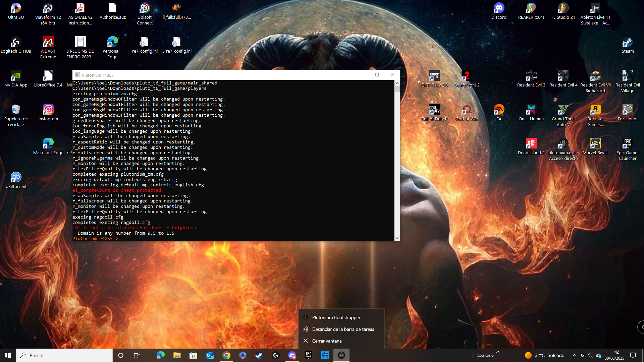Open Google Chrome from the taskbar
The height and width of the screenshot is (362, 644).
click(x=226, y=355)
